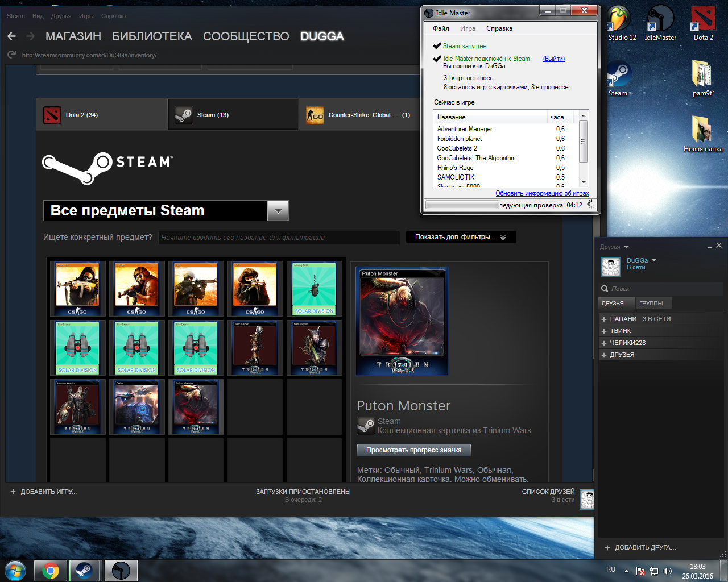728x582 pixels.
Task: Click Просмотреть прогресс значка button
Action: pyautogui.click(x=414, y=450)
